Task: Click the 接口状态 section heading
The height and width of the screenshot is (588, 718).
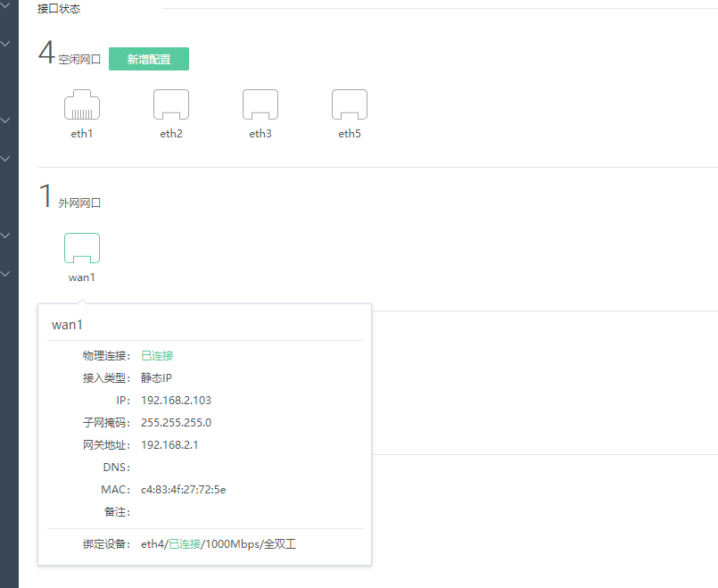Action: click(x=61, y=9)
